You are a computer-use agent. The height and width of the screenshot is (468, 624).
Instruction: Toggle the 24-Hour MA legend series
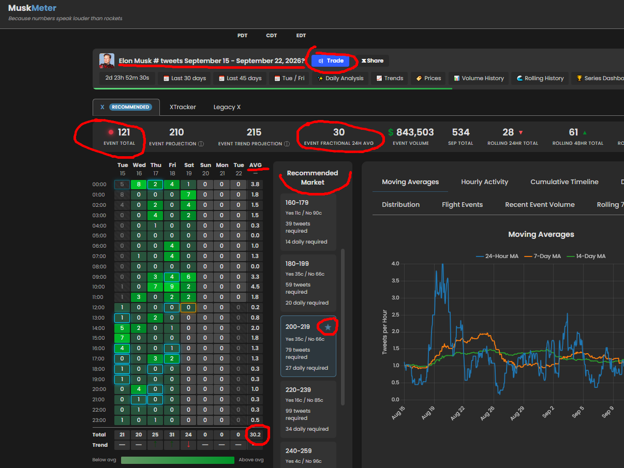click(497, 256)
